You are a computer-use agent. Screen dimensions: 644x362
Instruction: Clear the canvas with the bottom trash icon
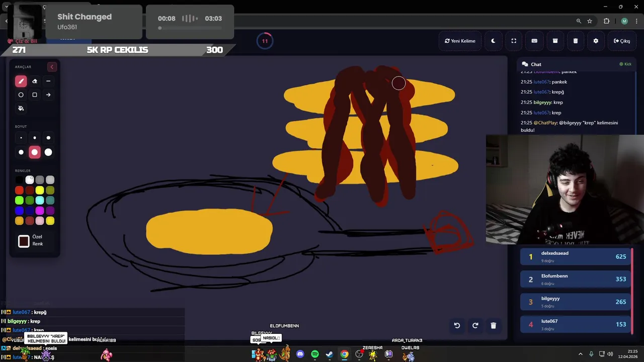493,325
